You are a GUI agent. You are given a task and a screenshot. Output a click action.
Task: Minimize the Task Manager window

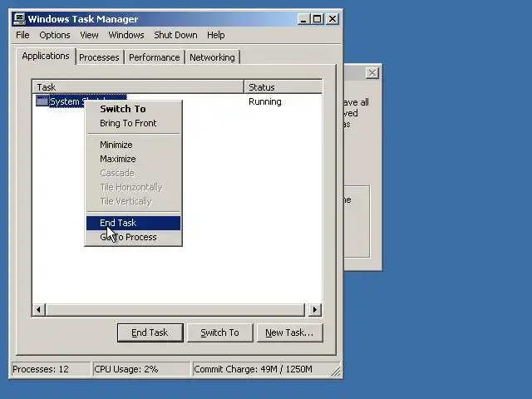303,19
